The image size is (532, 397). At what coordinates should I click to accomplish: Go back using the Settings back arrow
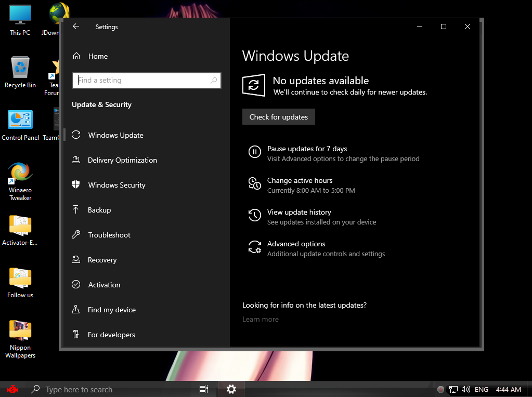click(x=76, y=27)
